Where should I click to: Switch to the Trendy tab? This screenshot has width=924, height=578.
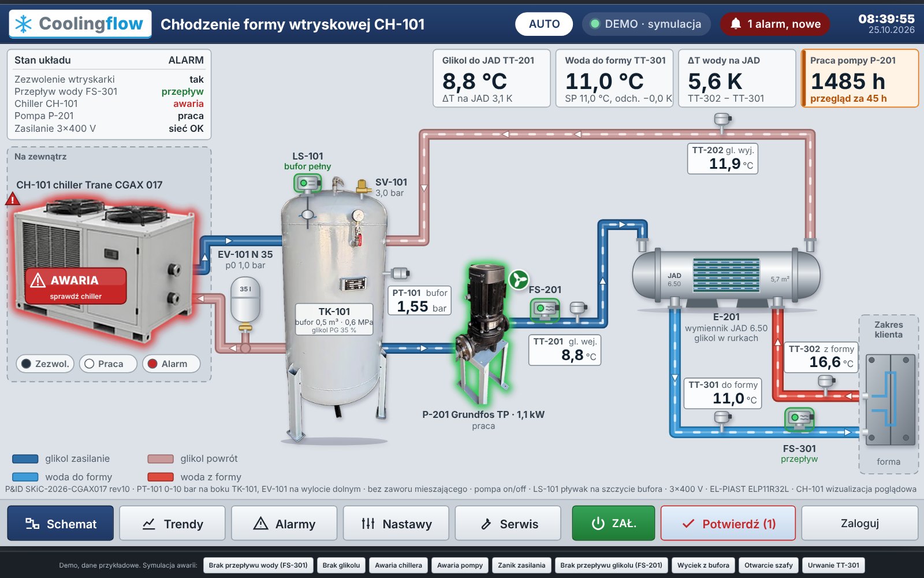tap(172, 524)
